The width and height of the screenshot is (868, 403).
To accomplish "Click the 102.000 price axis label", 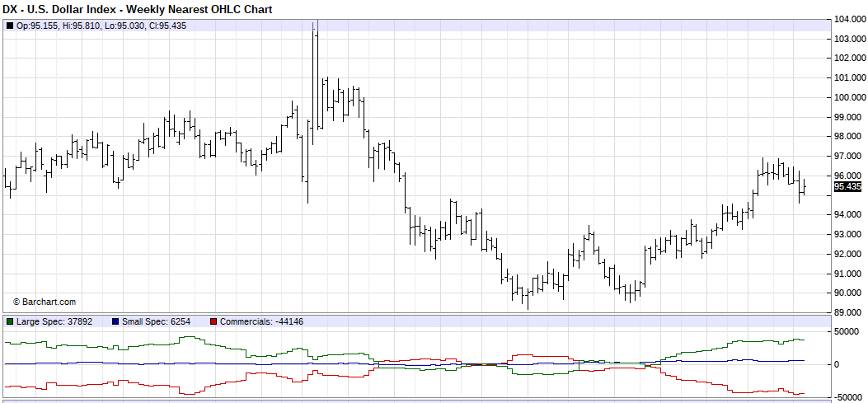I will [851, 59].
